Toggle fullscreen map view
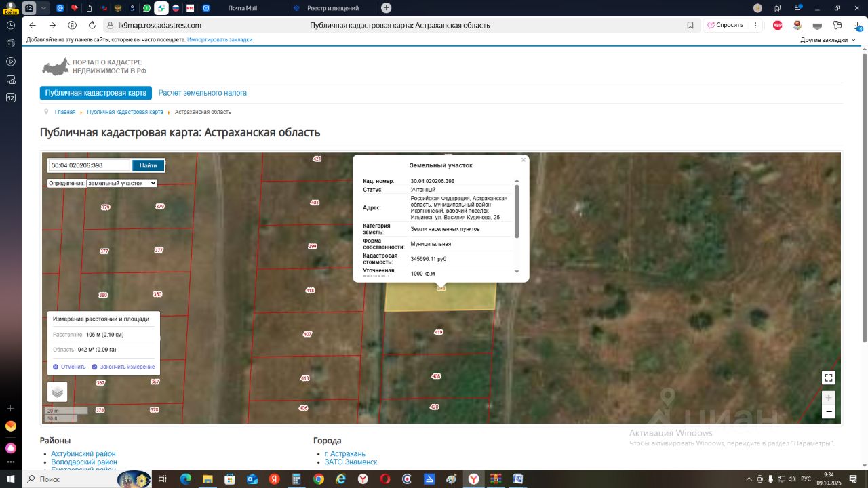This screenshot has width=868, height=488. 828,378
